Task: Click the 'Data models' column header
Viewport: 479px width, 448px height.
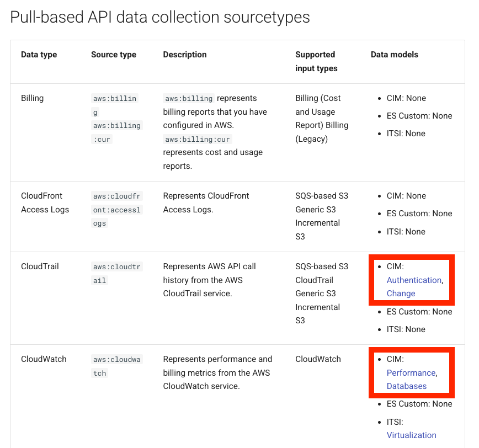Action: coord(395,55)
